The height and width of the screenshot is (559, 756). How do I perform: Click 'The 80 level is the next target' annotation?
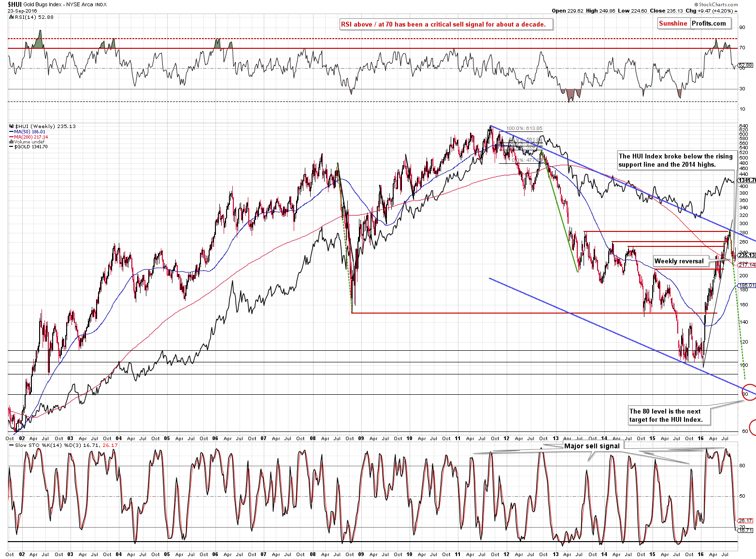point(669,416)
